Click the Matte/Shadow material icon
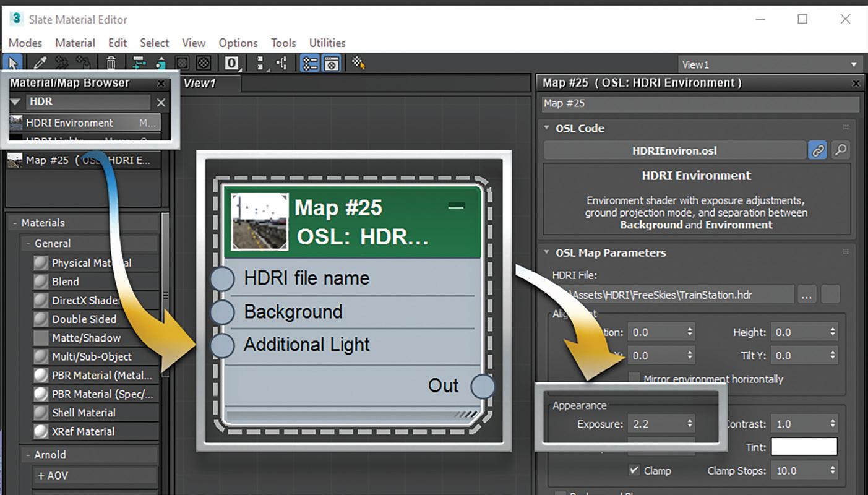868x495 pixels. 41,338
